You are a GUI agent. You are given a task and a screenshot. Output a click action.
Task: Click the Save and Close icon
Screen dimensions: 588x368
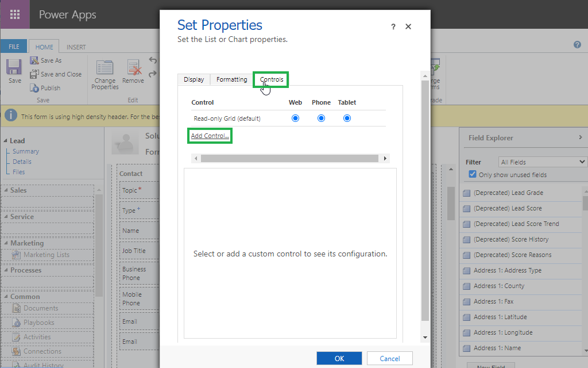(x=33, y=74)
